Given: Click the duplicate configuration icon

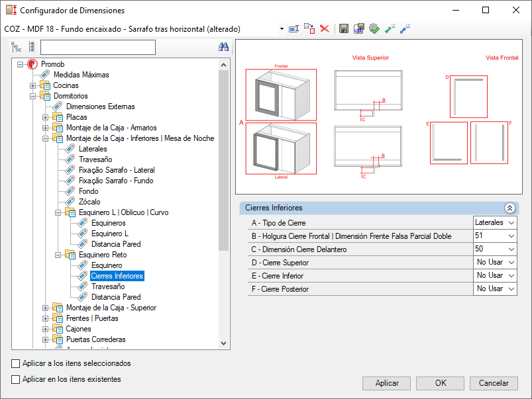Looking at the screenshot, I should point(309,28).
